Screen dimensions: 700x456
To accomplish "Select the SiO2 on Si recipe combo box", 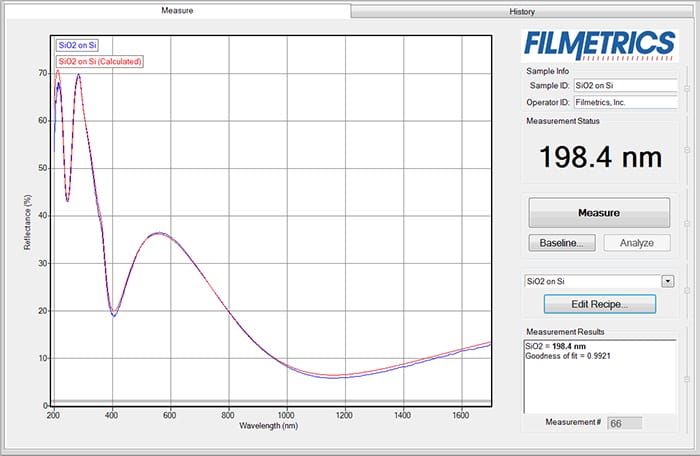I will (x=592, y=282).
